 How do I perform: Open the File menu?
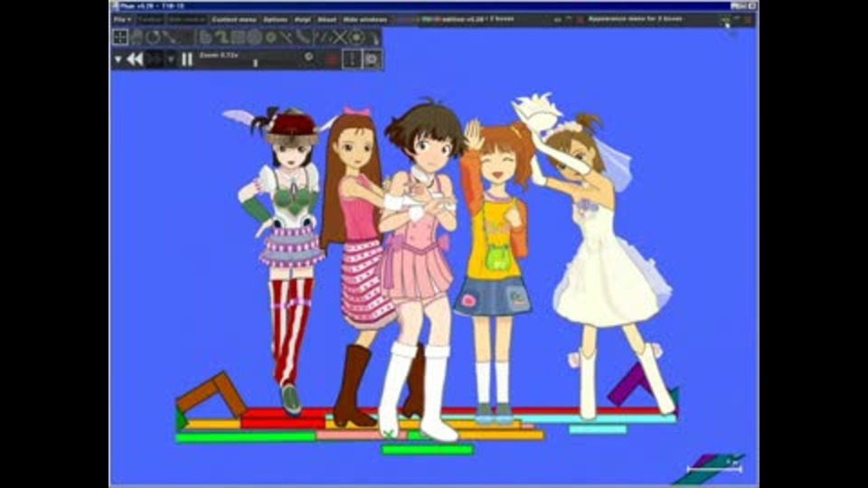pyautogui.click(x=122, y=19)
